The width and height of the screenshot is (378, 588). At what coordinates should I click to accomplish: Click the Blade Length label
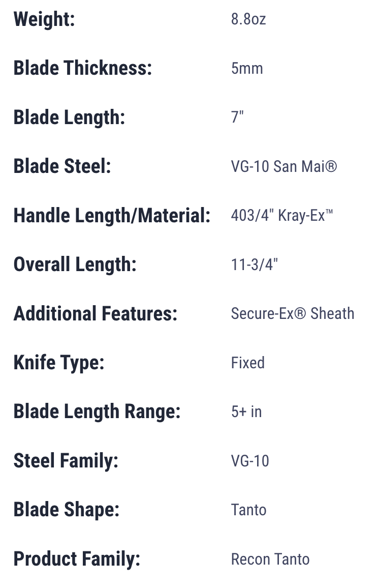[69, 117]
